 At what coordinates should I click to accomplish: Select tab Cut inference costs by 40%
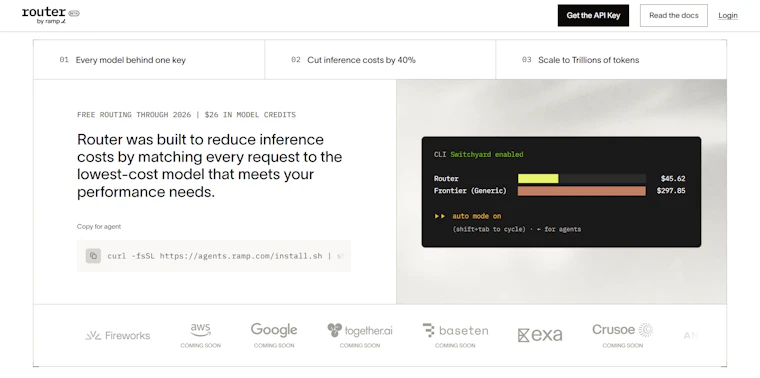[380, 60]
